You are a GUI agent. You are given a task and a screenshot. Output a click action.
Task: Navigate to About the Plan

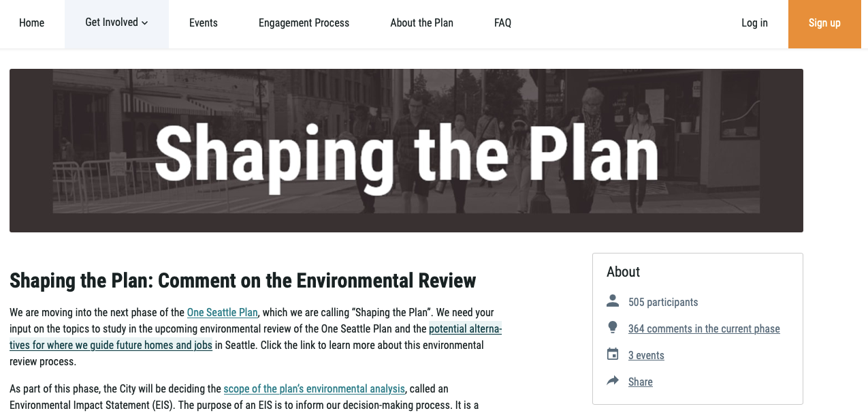click(421, 23)
